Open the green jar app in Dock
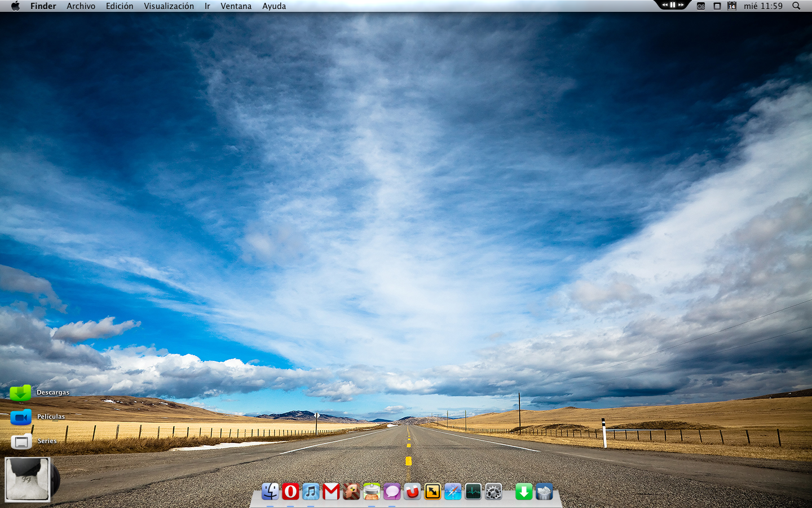 click(372, 491)
